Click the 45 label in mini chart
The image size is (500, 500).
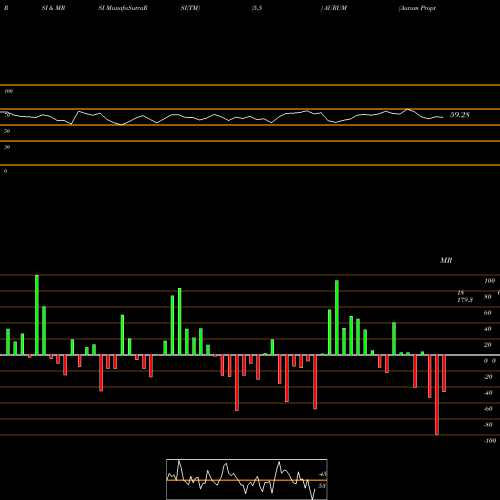[323, 474]
